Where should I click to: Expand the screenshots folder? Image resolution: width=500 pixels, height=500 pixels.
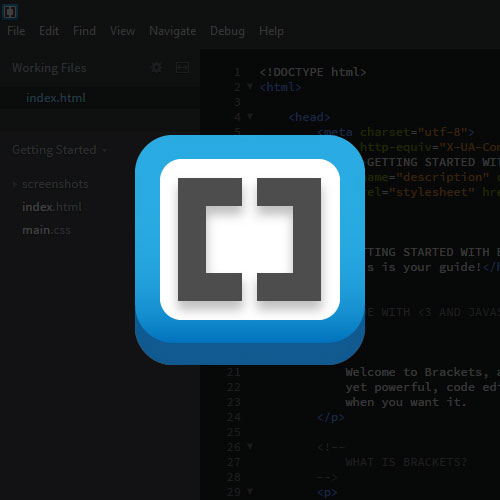click(15, 184)
